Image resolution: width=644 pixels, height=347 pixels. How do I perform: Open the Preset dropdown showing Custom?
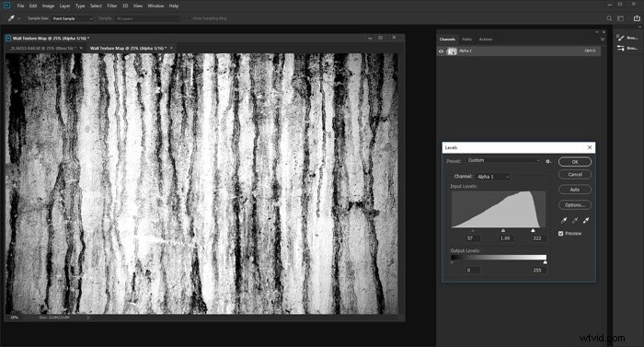click(503, 160)
